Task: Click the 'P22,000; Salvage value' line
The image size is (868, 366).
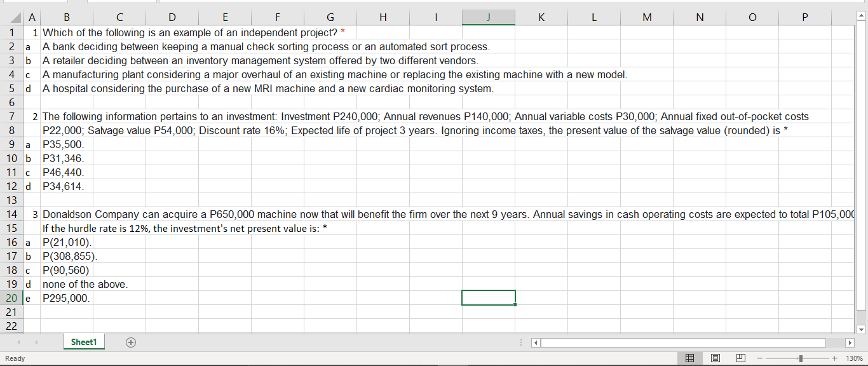Action: (x=414, y=130)
